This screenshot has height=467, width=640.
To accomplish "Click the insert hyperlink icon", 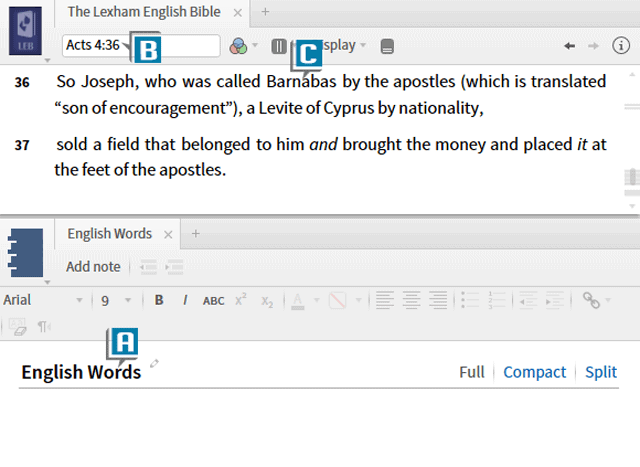I will coord(591,300).
